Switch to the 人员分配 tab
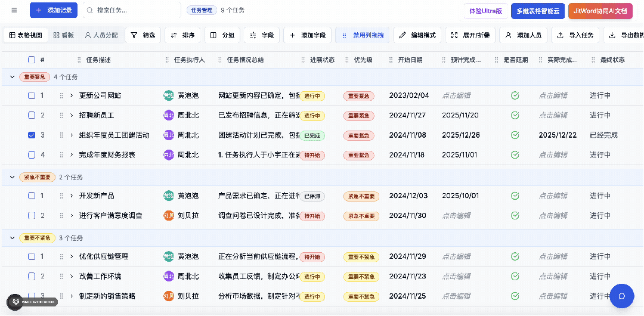 coord(101,35)
